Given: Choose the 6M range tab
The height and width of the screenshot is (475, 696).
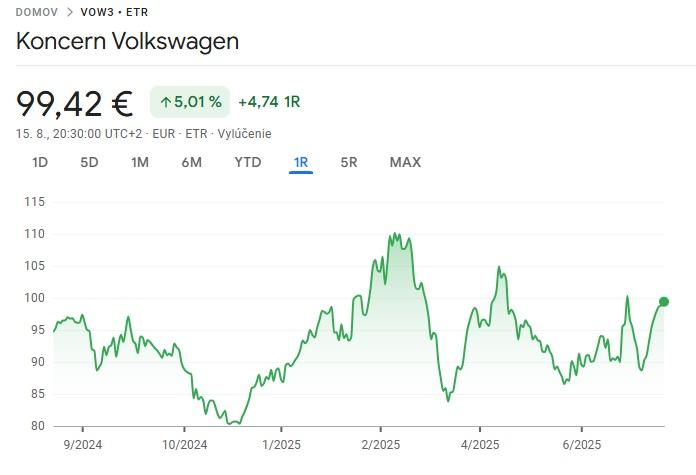Looking at the screenshot, I should pyautogui.click(x=191, y=162).
